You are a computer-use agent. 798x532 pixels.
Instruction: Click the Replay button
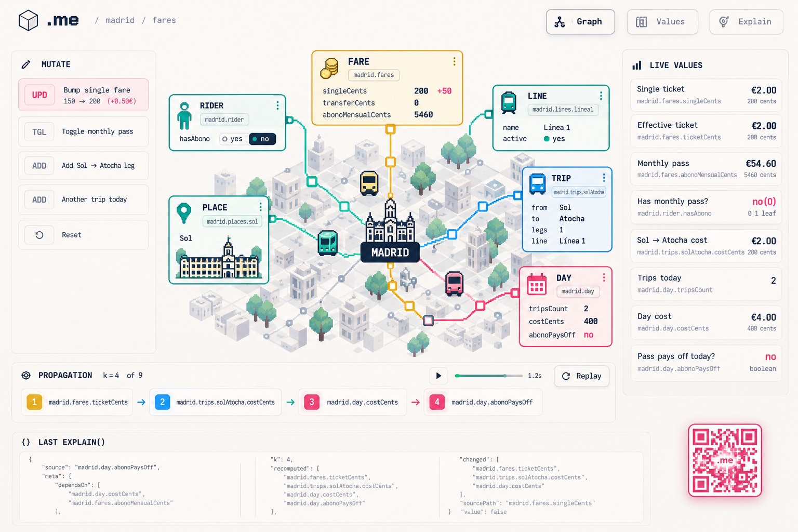pyautogui.click(x=581, y=376)
